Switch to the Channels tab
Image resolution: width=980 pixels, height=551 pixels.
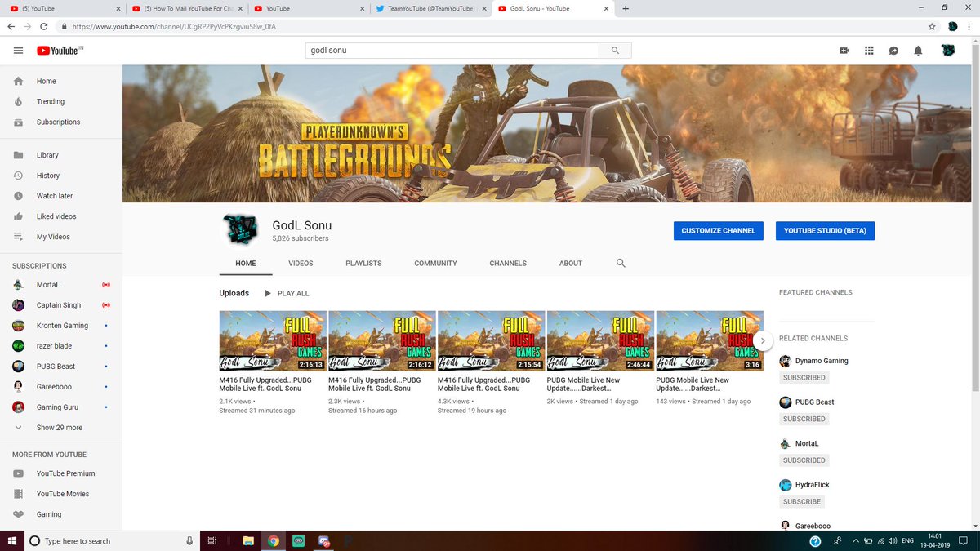click(x=508, y=264)
